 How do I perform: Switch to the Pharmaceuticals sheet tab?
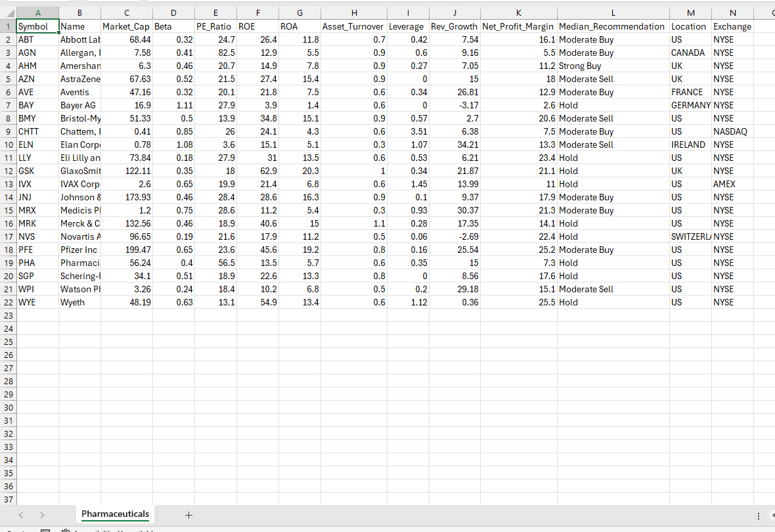tap(115, 514)
